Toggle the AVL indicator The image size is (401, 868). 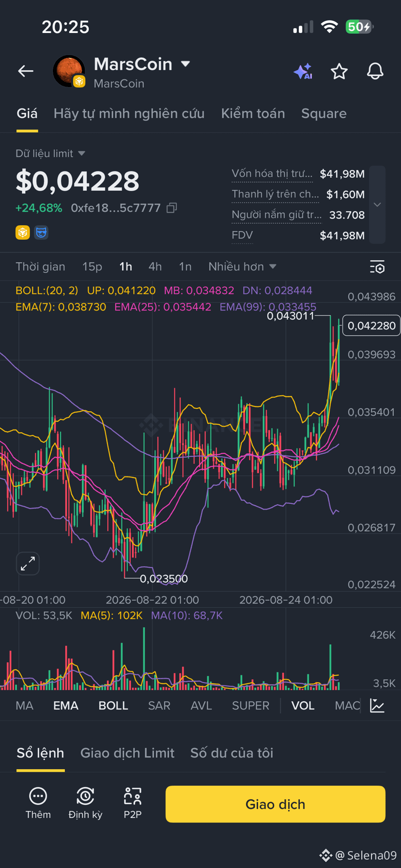(x=201, y=705)
